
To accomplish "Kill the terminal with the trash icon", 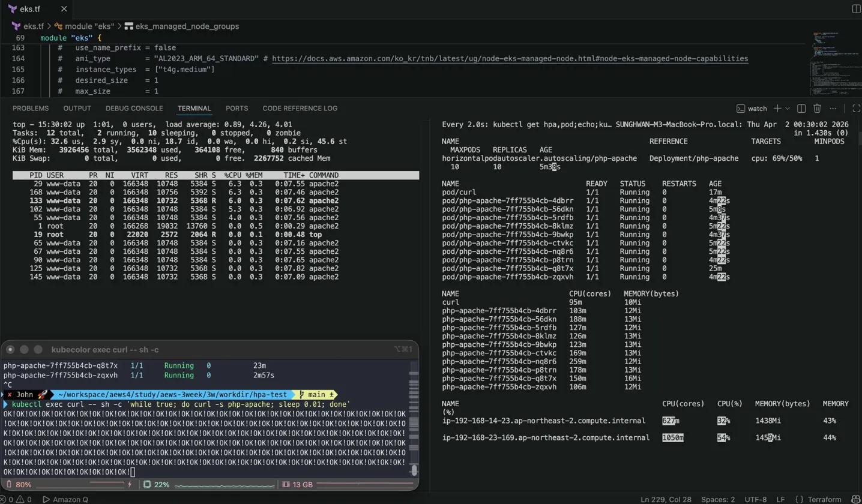I will (x=817, y=109).
